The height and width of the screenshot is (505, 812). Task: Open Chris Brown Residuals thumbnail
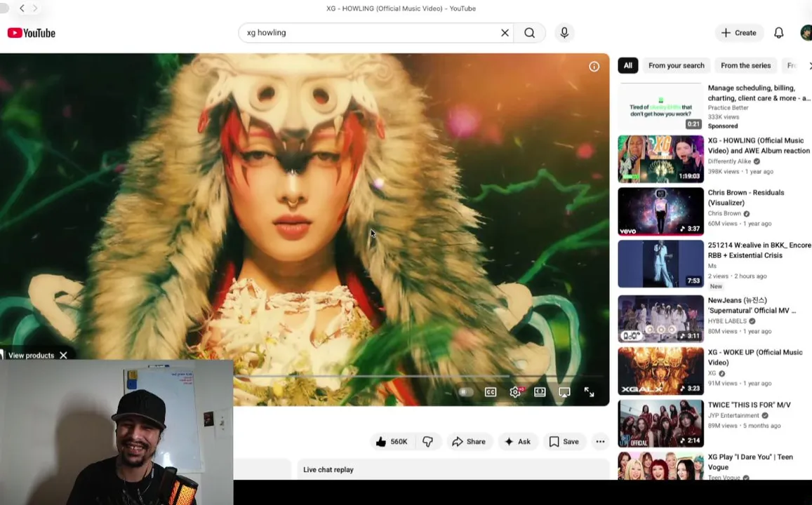[x=660, y=211]
